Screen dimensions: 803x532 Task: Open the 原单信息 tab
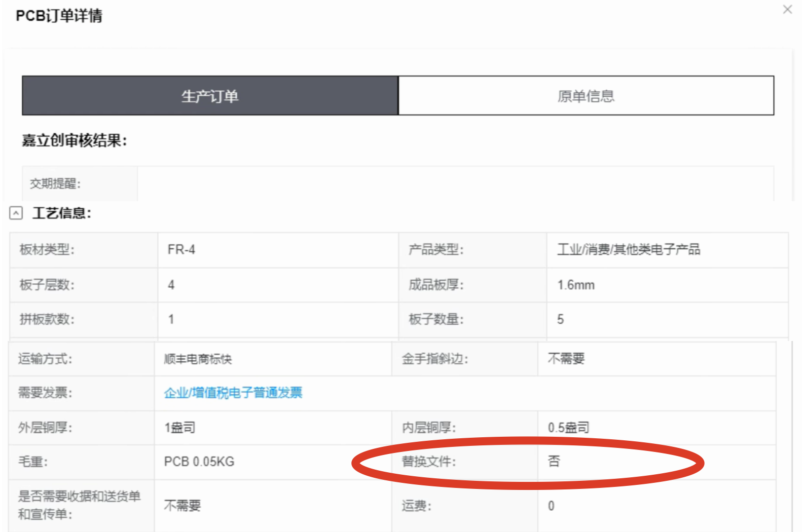point(586,96)
